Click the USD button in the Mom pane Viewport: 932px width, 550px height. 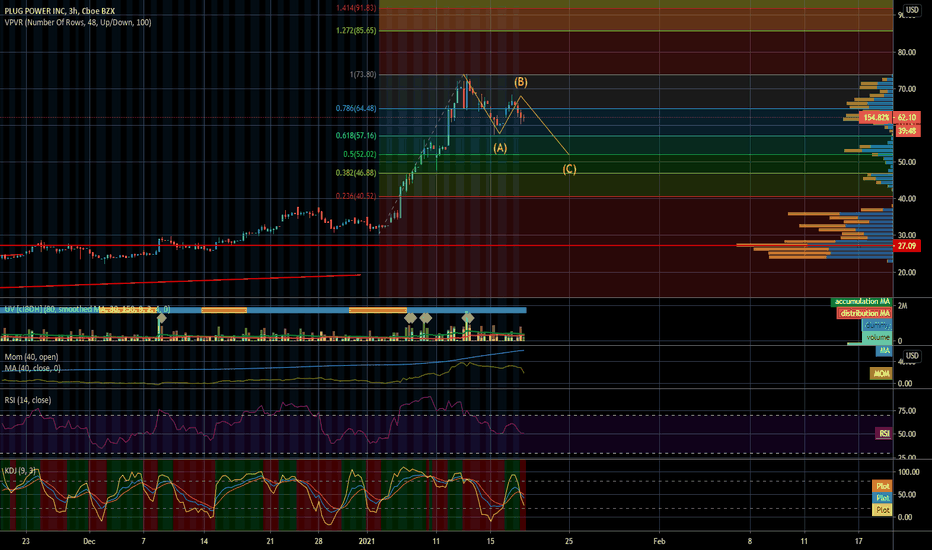coord(912,356)
